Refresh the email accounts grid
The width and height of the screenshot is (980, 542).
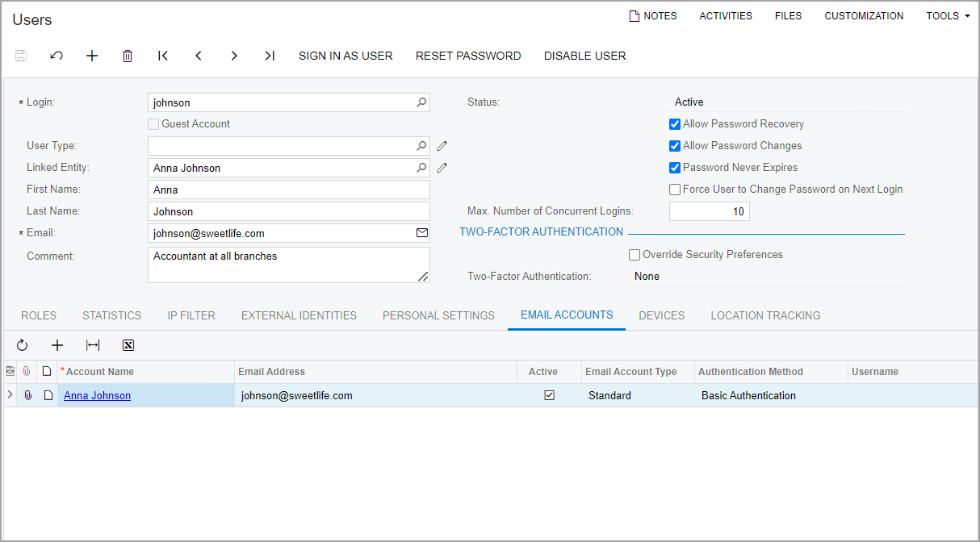click(23, 345)
